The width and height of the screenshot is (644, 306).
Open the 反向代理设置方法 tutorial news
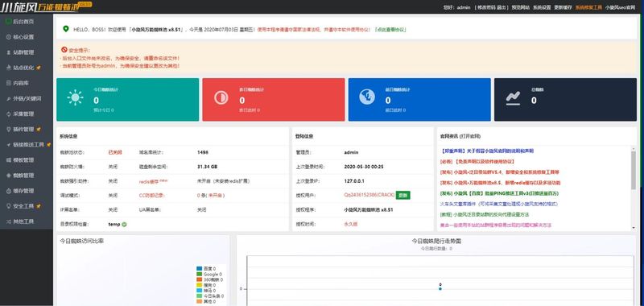pyautogui.click(x=485, y=214)
